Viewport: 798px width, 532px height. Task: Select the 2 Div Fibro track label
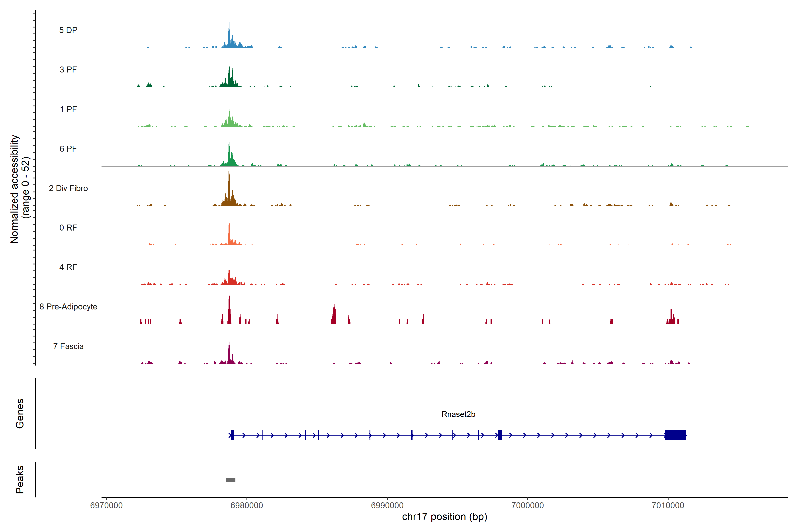click(68, 188)
